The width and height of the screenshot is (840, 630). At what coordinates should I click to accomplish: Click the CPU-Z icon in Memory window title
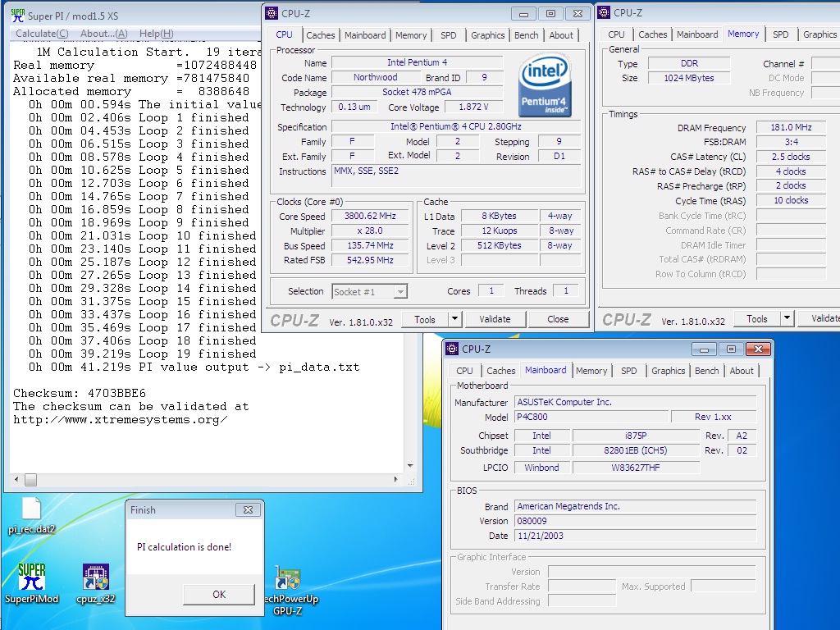coord(605,12)
